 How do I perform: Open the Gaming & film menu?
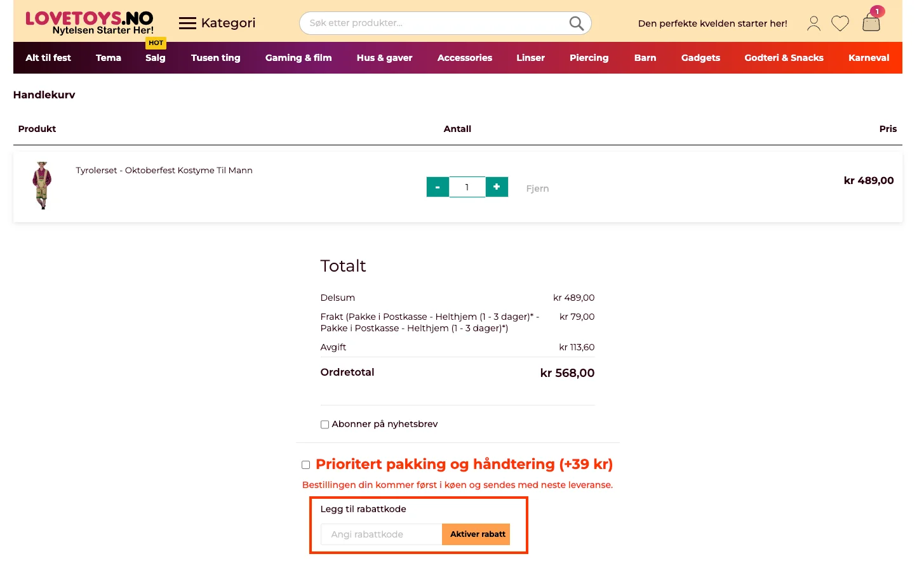pos(298,58)
